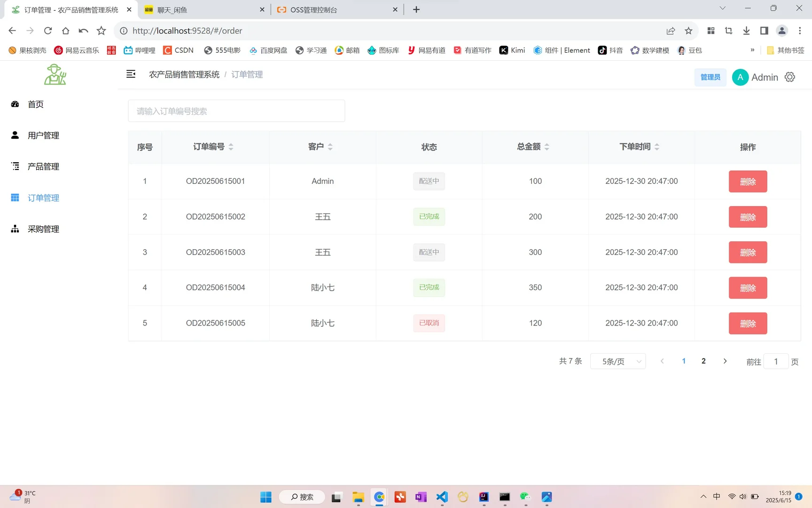Open the 其他书签 bookmarks folder
The image size is (812, 508).
[x=785, y=50]
